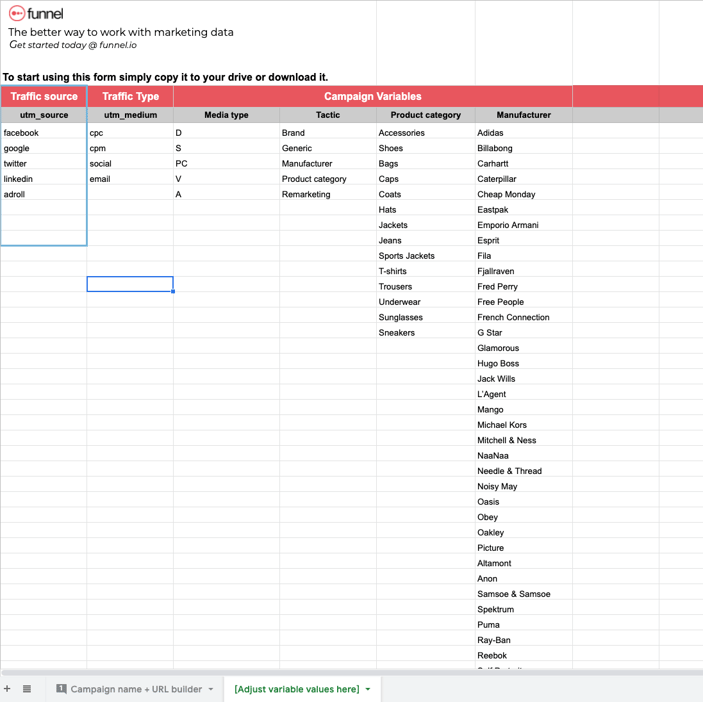This screenshot has height=702, width=703.
Task: Select the Emporio Armani cell
Action: [524, 225]
